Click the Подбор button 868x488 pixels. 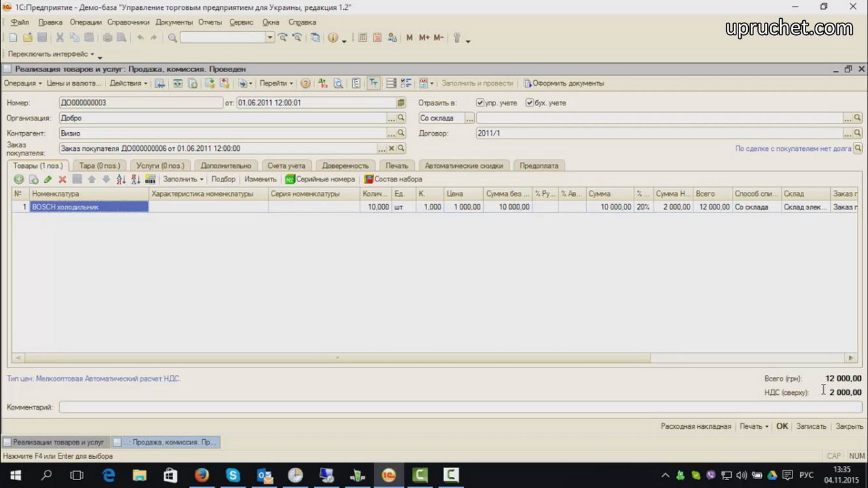point(223,179)
